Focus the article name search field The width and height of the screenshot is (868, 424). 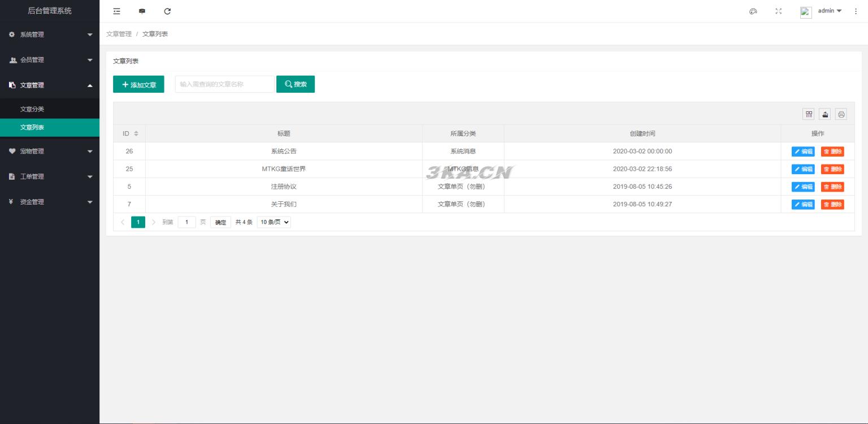tap(224, 84)
